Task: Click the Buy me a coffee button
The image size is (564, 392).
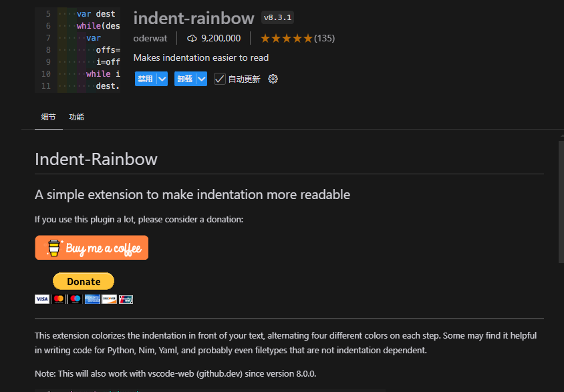Action: coord(92,248)
